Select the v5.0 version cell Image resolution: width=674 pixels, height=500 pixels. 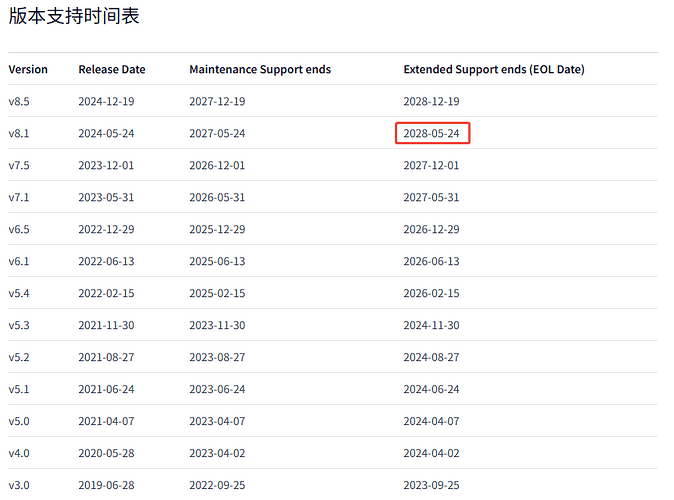(x=19, y=421)
